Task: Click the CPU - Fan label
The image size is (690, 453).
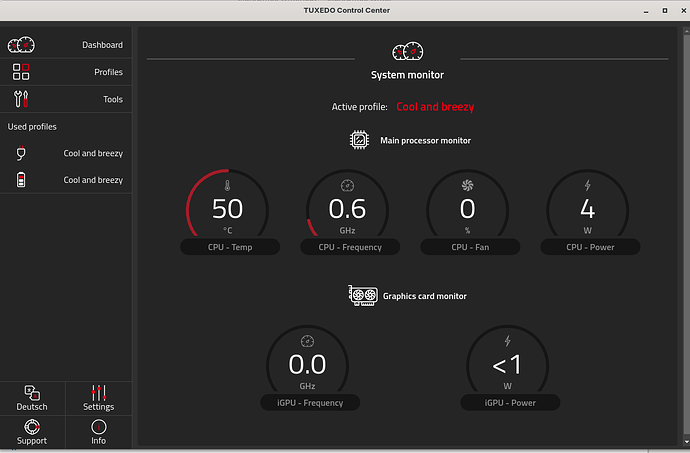Action: click(x=470, y=247)
